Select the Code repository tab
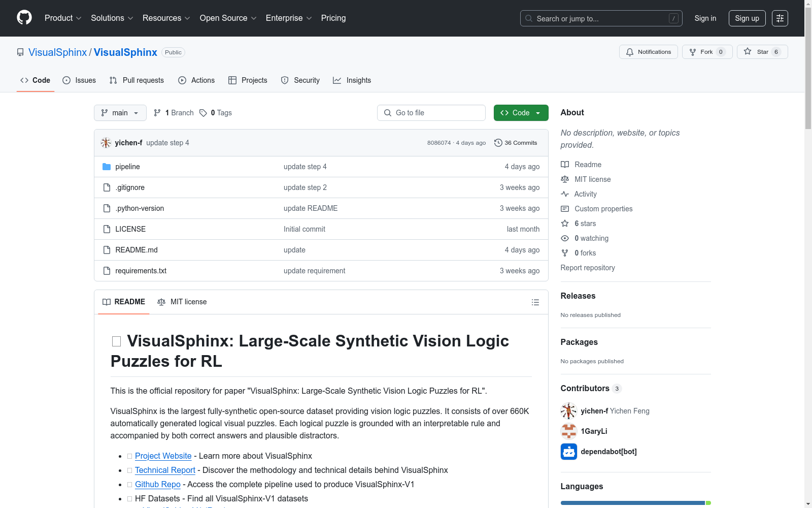Screen dimensions: 812x508 pyautogui.click(x=36, y=80)
